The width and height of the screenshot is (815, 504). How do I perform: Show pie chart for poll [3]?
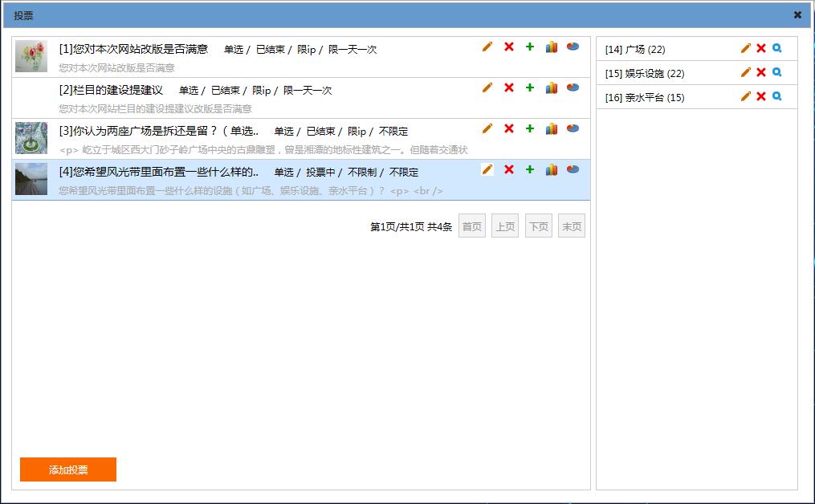coord(573,128)
